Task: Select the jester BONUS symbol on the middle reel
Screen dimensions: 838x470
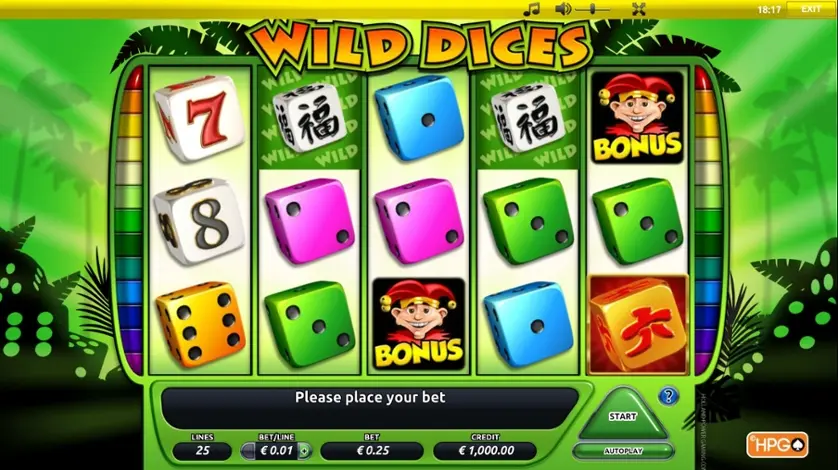Action: point(418,323)
